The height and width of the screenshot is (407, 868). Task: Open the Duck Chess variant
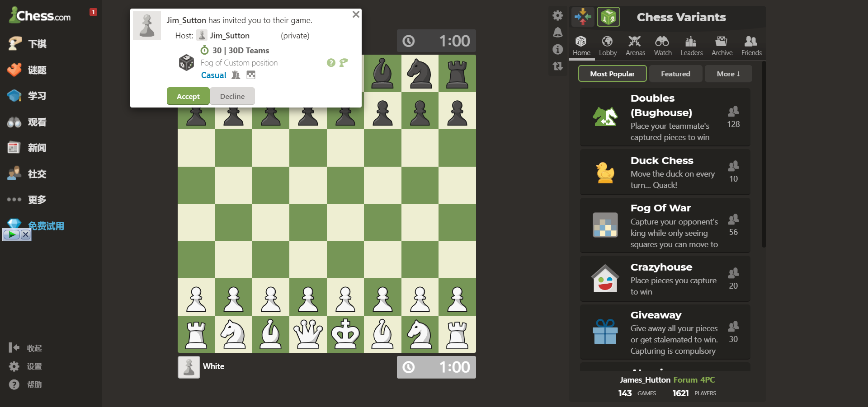click(665, 172)
